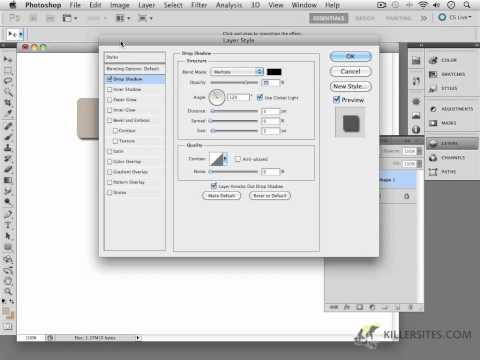Click the Angle dial control
This screenshot has width=480, height=360.
(x=217, y=97)
